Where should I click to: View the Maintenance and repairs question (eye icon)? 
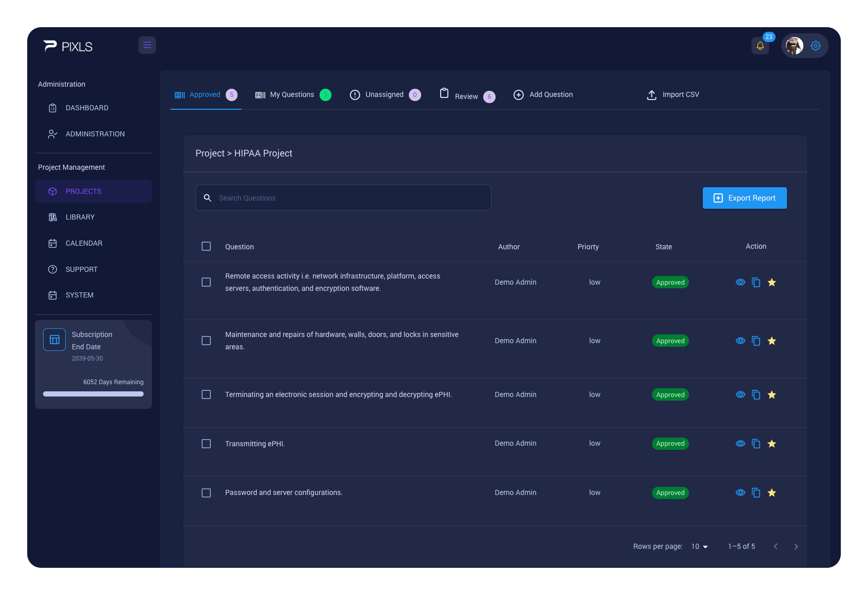(740, 341)
